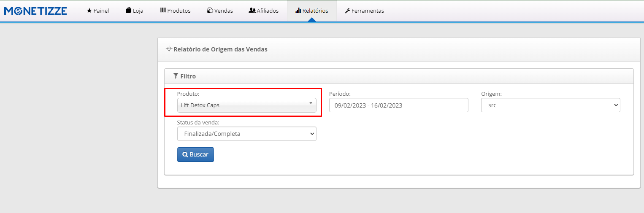The image size is (644, 213).
Task: Click the Período date range field
Action: point(399,105)
